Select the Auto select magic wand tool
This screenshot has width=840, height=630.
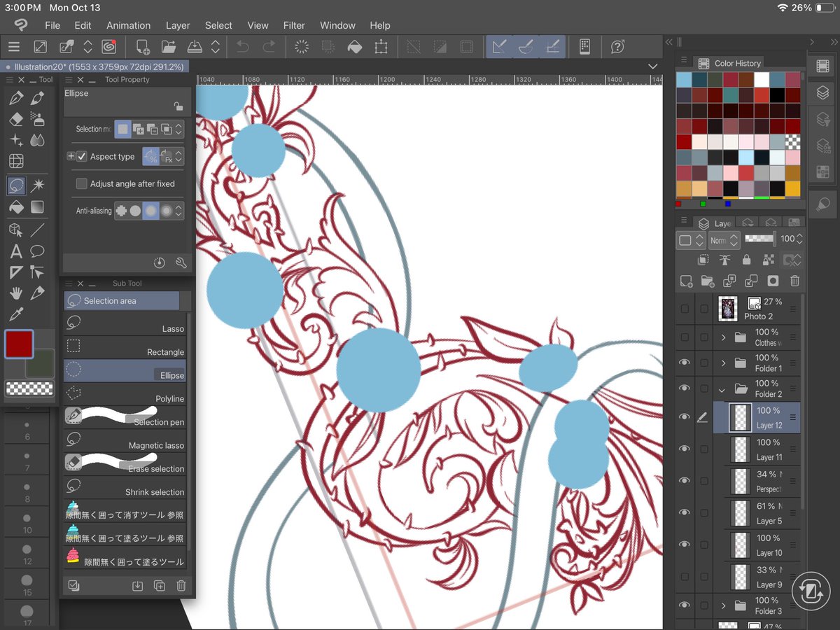38,185
